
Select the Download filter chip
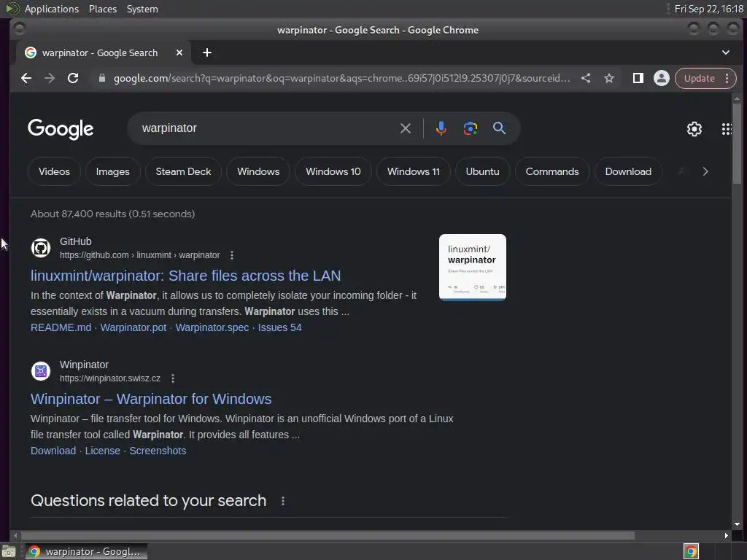coord(628,171)
